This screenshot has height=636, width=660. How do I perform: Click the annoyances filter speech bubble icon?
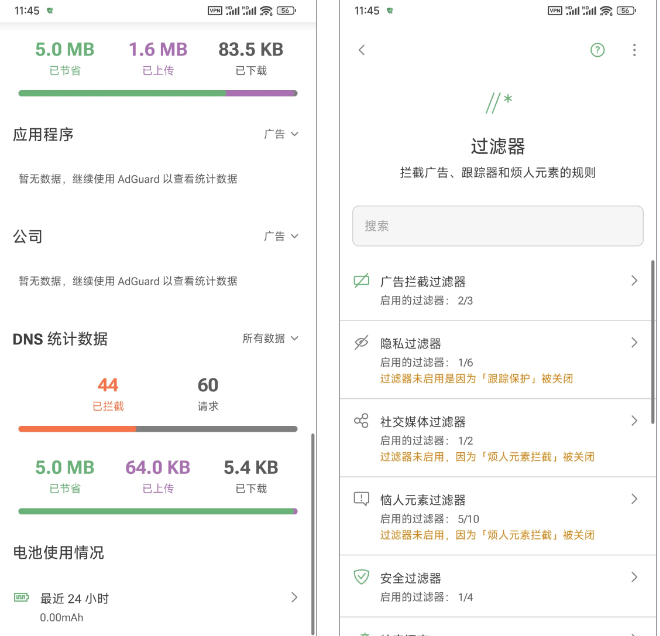click(362, 499)
